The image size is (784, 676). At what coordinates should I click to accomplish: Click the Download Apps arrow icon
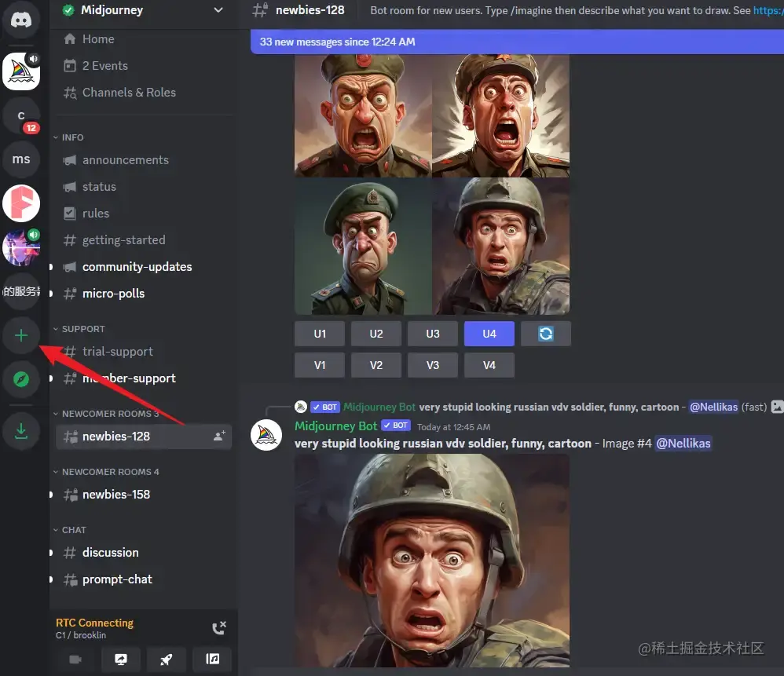21,431
